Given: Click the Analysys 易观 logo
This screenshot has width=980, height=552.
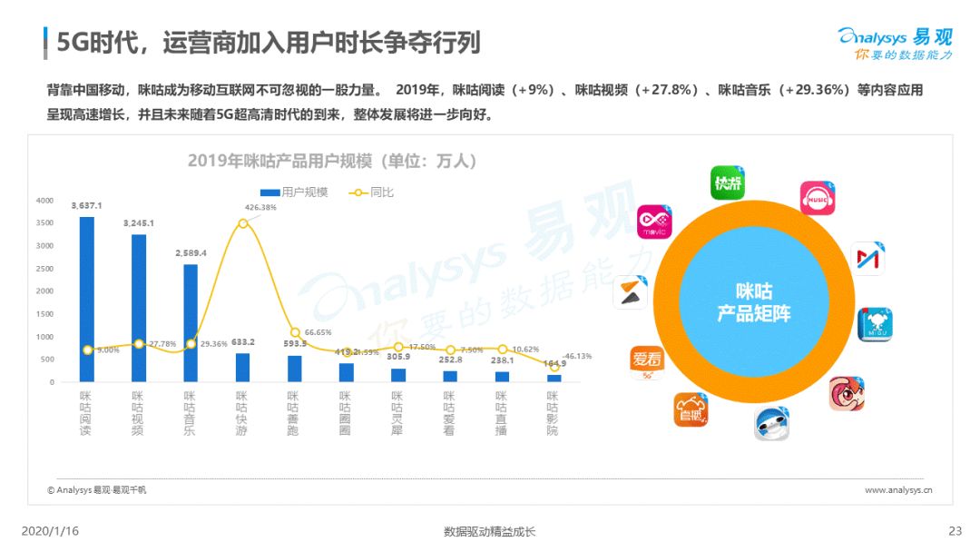Looking at the screenshot, I should click(895, 44).
